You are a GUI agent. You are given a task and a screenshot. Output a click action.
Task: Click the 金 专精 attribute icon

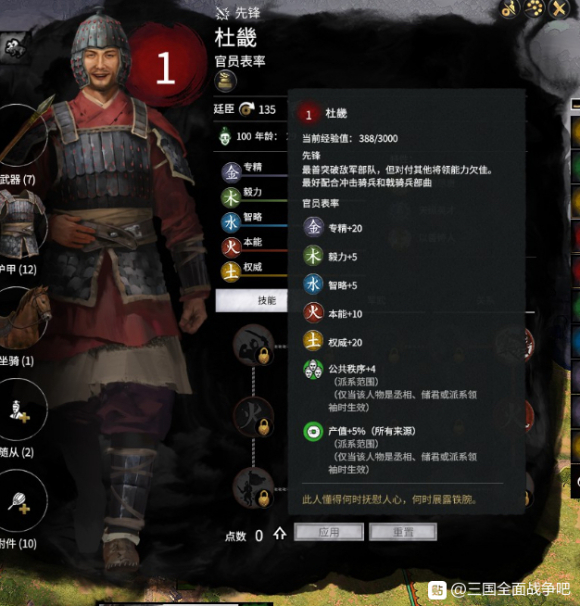[x=231, y=172]
